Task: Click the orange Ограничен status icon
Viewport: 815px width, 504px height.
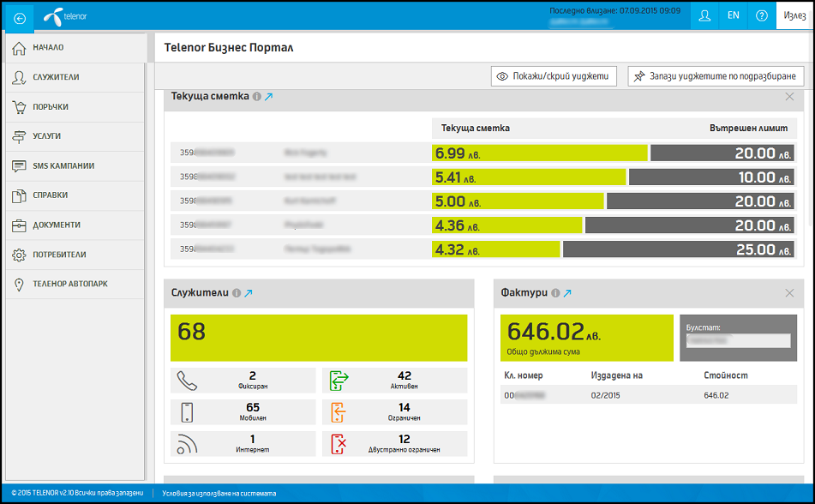Action: (x=338, y=412)
